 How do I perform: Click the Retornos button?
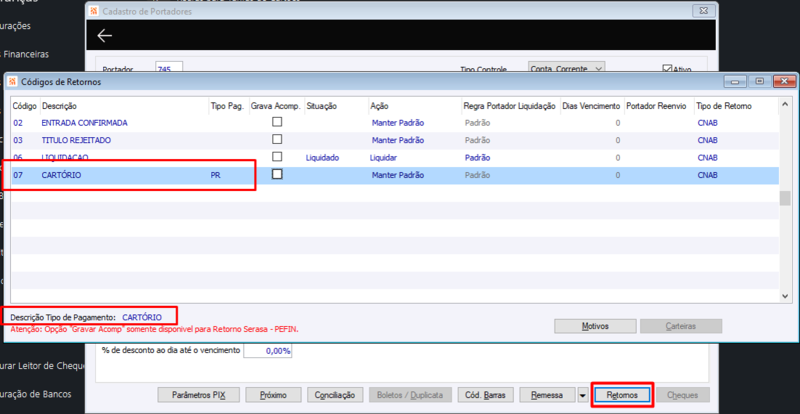pos(622,395)
